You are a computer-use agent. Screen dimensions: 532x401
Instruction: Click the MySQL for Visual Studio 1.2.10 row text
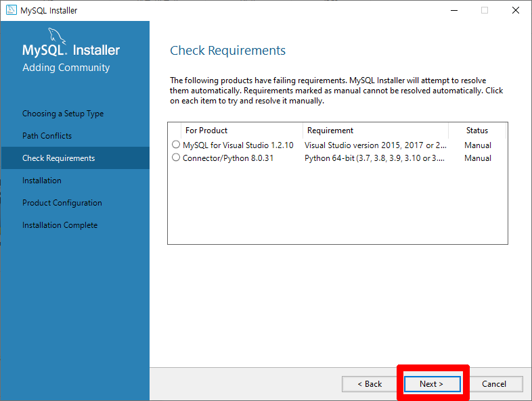tap(238, 145)
